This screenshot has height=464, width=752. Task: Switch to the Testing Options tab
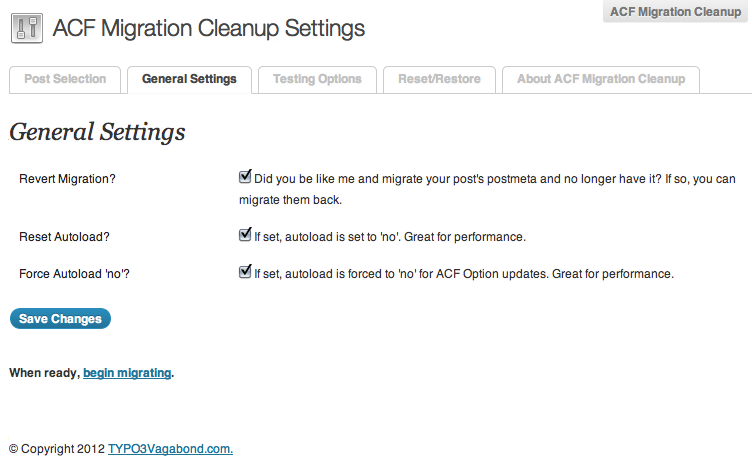317,79
